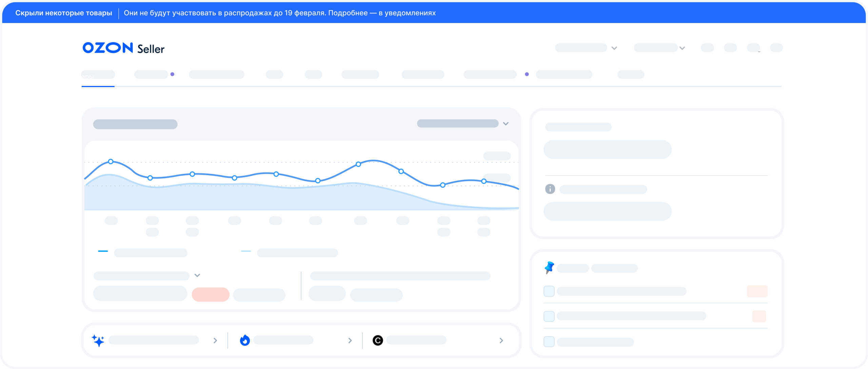Expand the chart period dropdown chevron
This screenshot has width=868, height=369.
pyautogui.click(x=506, y=124)
